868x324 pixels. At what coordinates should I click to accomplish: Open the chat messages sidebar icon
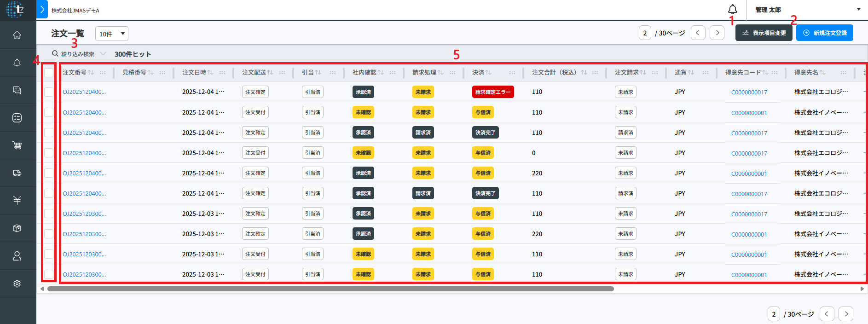(17, 90)
